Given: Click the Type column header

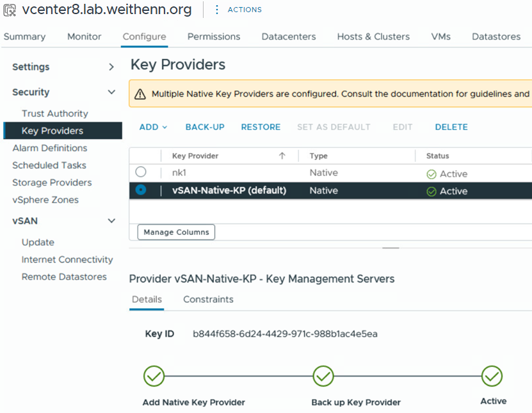Looking at the screenshot, I should (318, 156).
